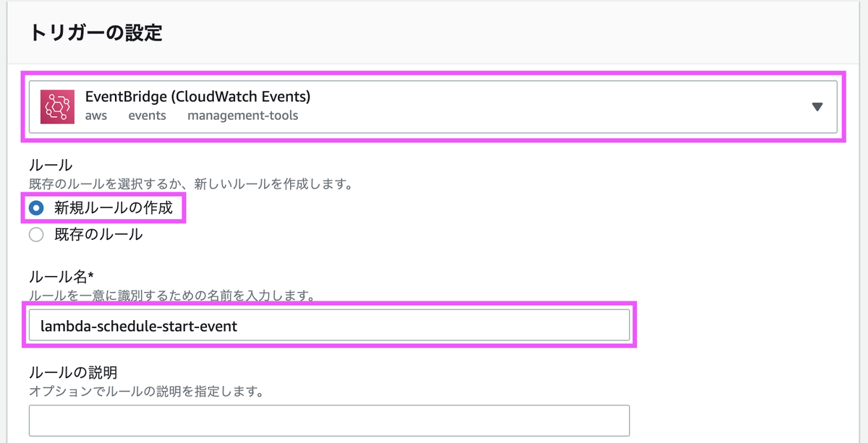Open the trigger source dropdown arrow
The height and width of the screenshot is (443, 868).
817,106
